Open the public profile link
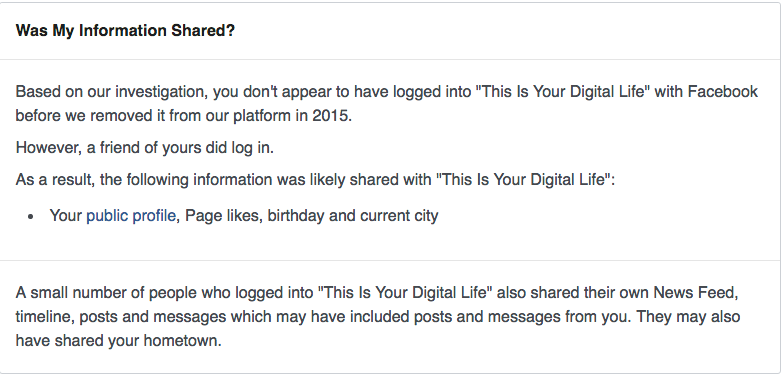The image size is (783, 377). 131,216
